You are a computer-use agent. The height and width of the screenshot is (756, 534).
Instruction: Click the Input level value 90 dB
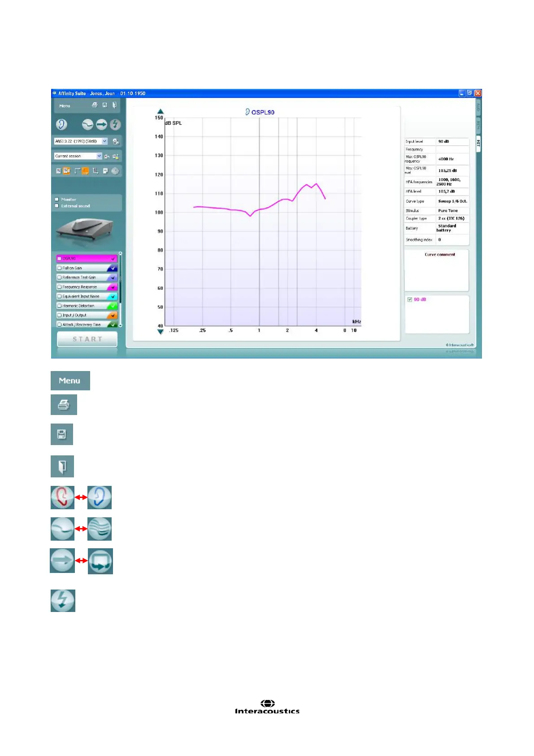(x=443, y=141)
